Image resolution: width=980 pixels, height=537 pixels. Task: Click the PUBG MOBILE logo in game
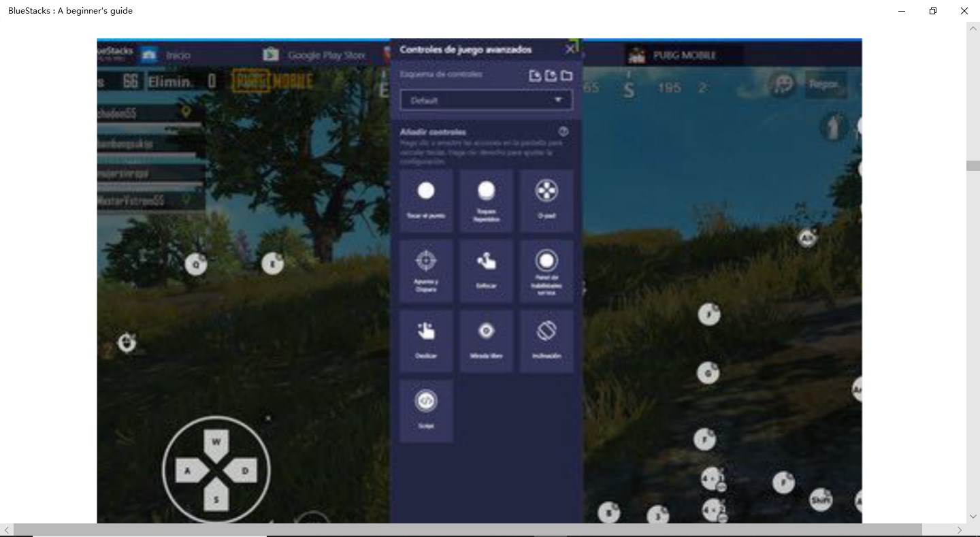click(x=273, y=82)
